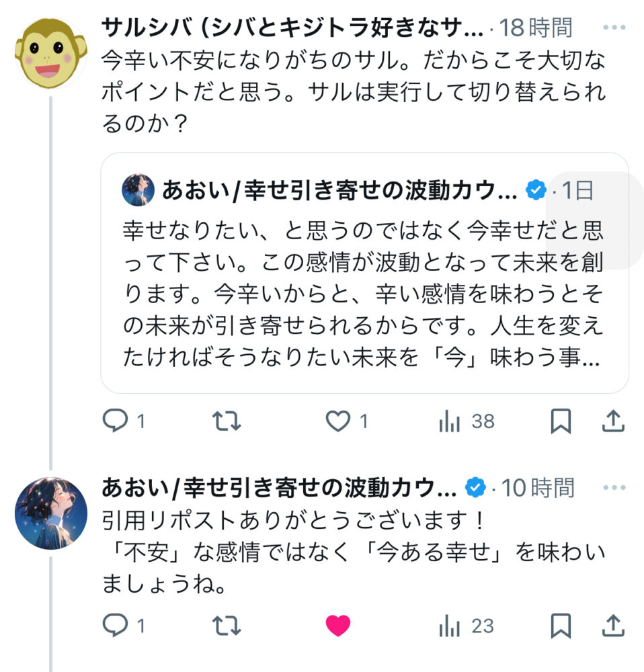Open あおい's profile avatar in reply
The image size is (644, 672).
(51, 513)
